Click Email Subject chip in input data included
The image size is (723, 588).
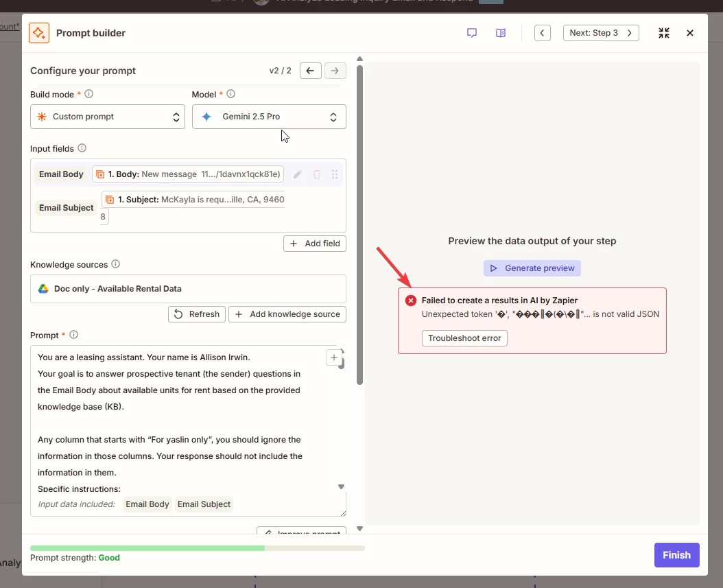[204, 504]
